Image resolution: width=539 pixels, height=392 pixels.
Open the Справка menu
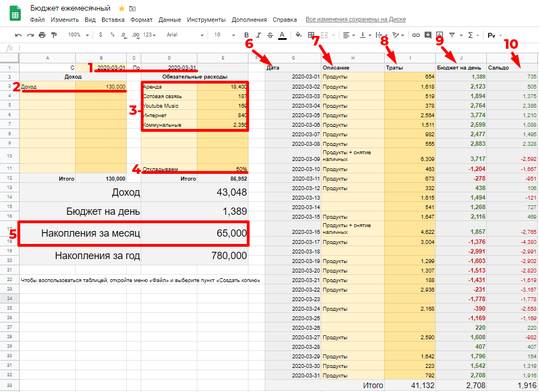coord(284,20)
